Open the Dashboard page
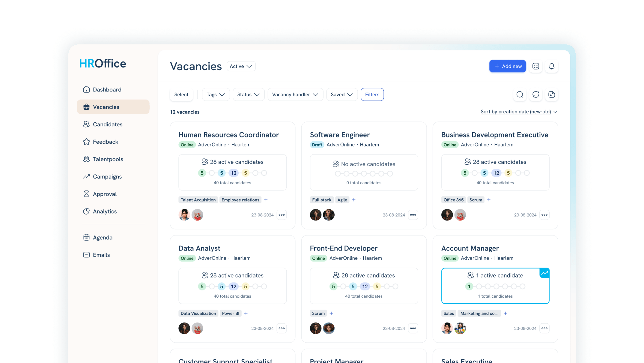Viewport: 644px width, 363px height. pos(113,89)
